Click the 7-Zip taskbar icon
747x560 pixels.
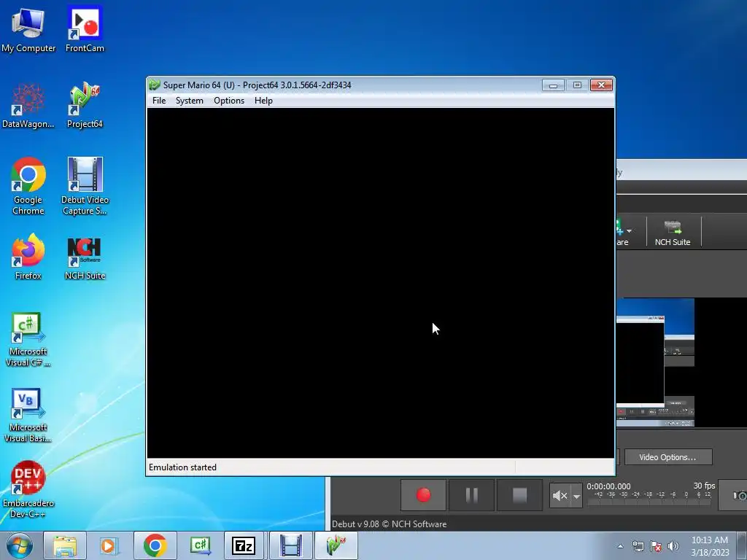[x=244, y=545]
